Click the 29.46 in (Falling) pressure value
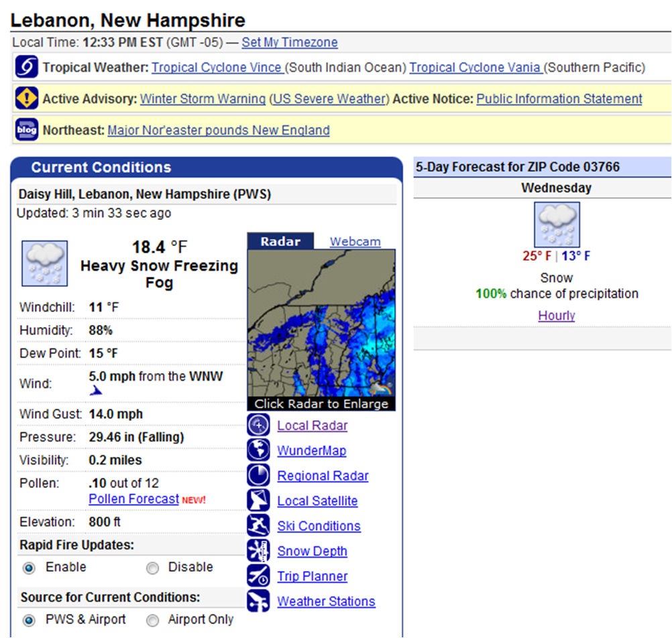Image resolution: width=672 pixels, height=638 pixels. click(136, 437)
